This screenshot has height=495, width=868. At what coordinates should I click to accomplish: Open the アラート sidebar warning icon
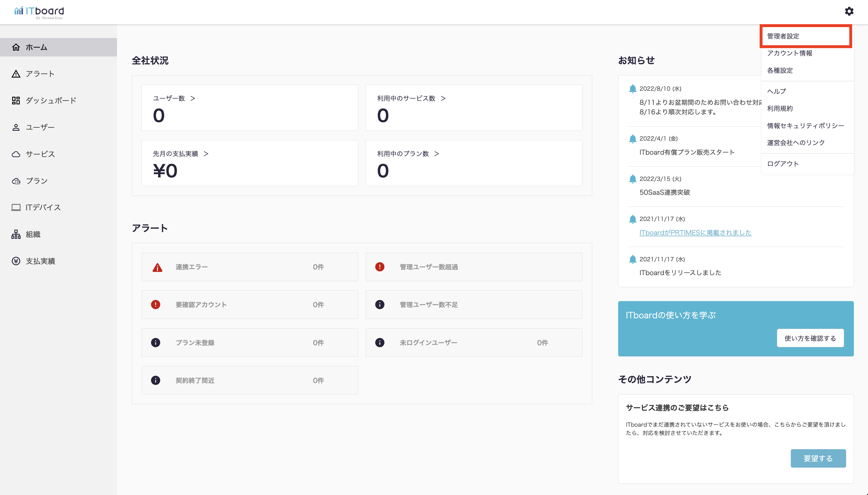16,74
